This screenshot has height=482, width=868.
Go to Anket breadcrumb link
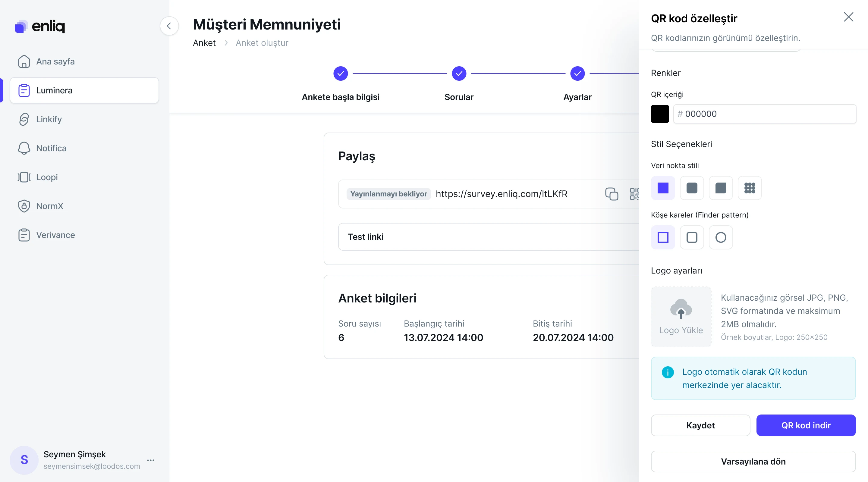[x=204, y=43]
